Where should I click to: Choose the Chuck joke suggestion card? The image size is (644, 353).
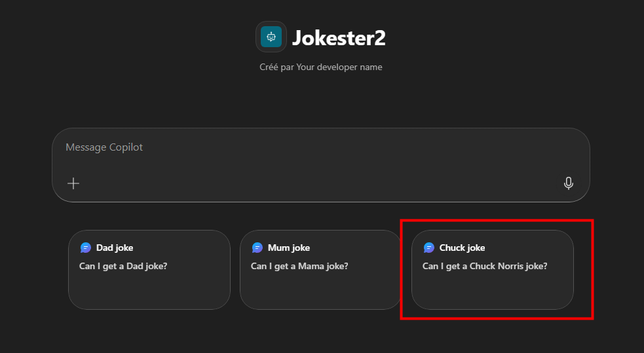492,269
